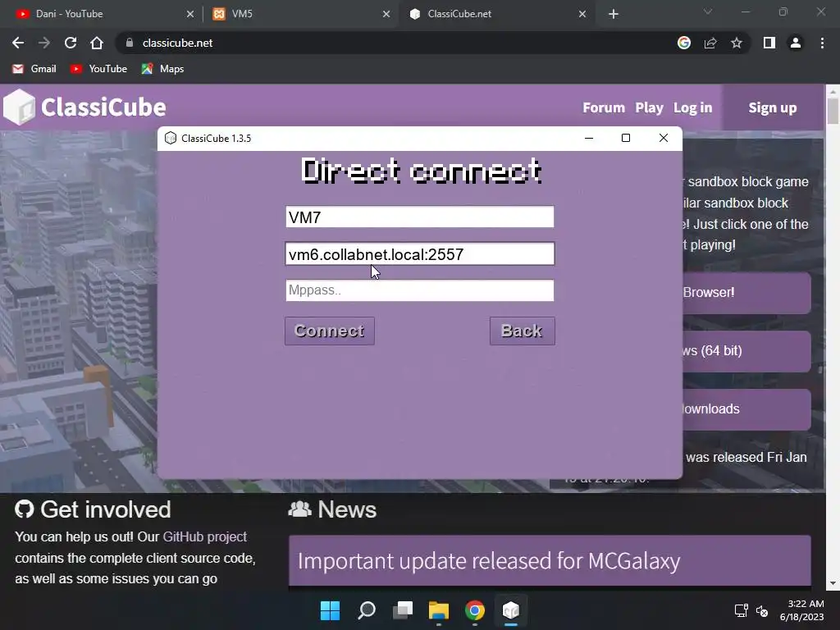Open the Forum link on ClassiCube site
Viewport: 840px width, 630px height.
pos(604,107)
